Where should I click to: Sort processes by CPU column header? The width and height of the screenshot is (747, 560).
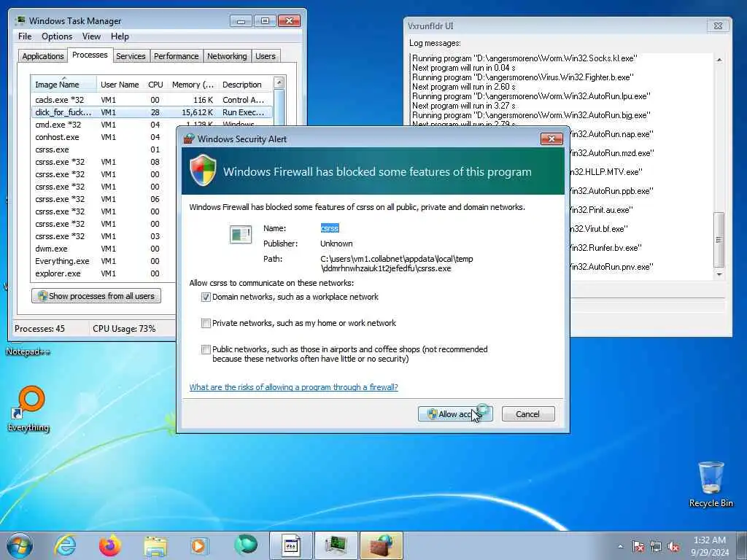coord(155,85)
